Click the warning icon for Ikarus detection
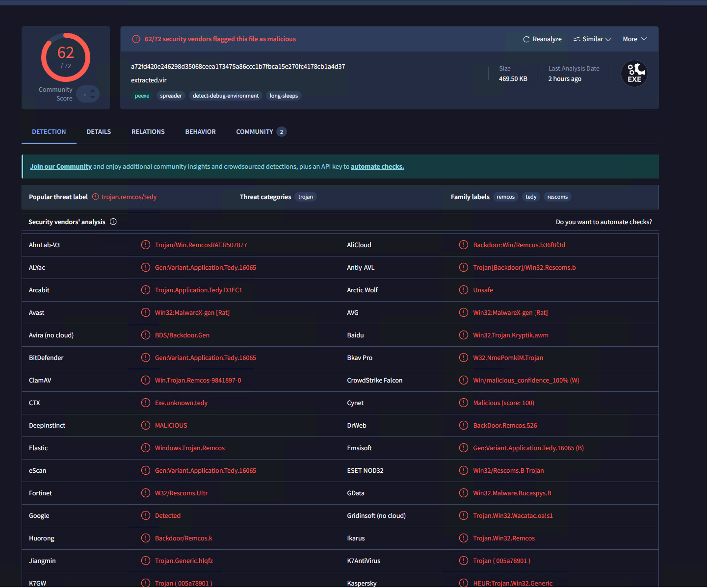Image resolution: width=707 pixels, height=588 pixels. 464,538
